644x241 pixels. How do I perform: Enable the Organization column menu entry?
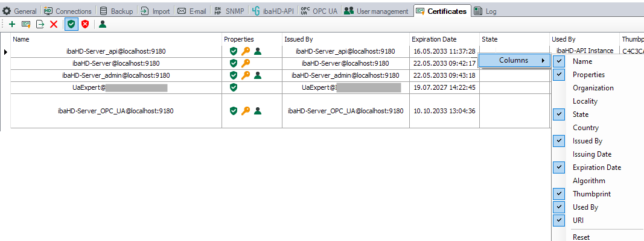(x=593, y=88)
